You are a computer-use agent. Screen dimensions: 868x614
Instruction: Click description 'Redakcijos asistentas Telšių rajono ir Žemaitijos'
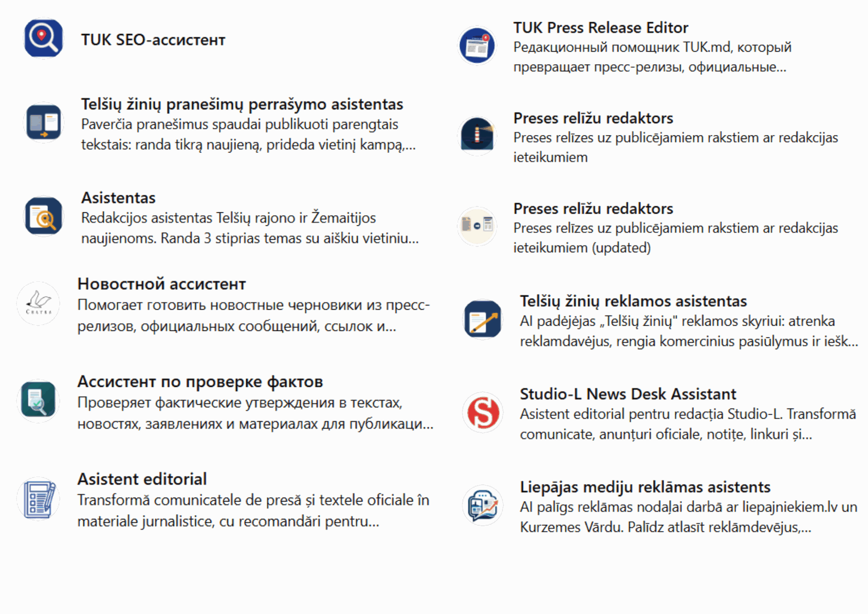point(229,218)
